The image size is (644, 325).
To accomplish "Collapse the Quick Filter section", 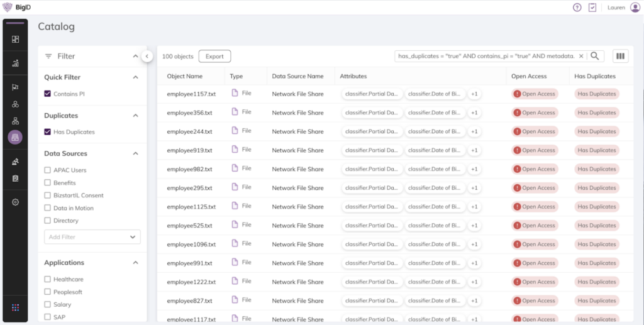I will [x=135, y=77].
